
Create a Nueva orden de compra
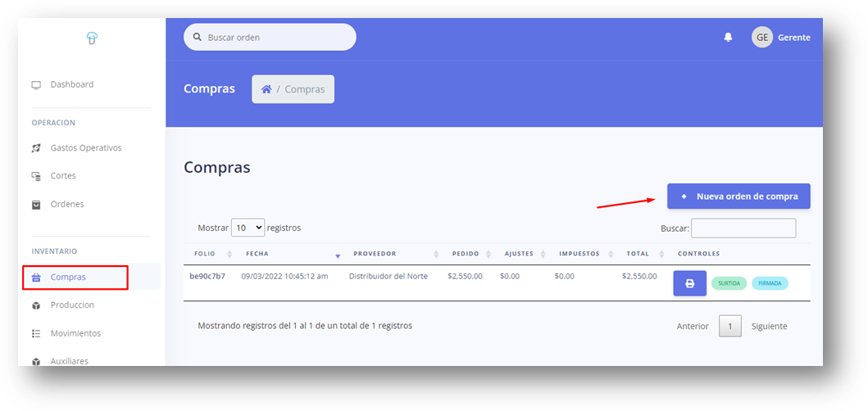738,196
